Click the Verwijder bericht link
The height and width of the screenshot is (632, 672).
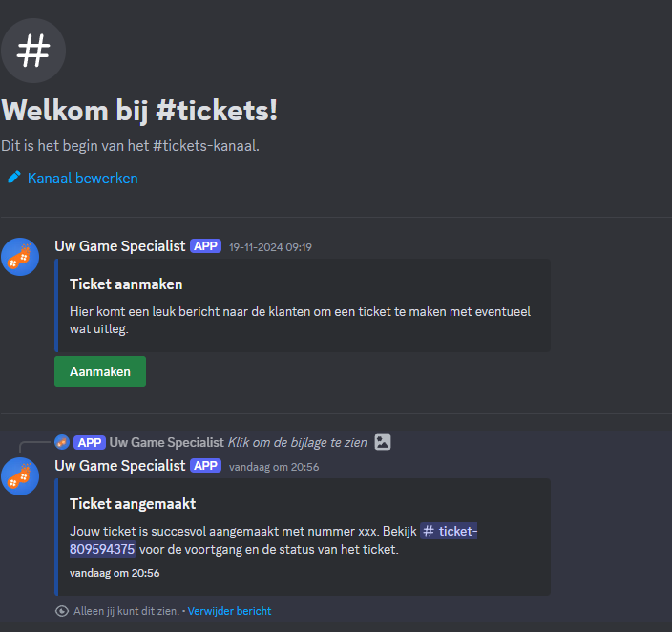[229, 611]
